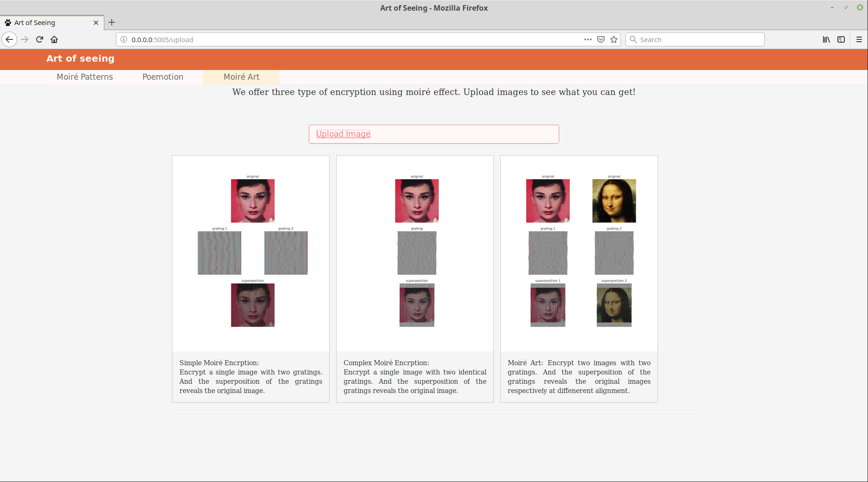Viewport: 868px width, 482px height.
Task: Open a new tab with plus button
Action: pyautogui.click(x=112, y=22)
